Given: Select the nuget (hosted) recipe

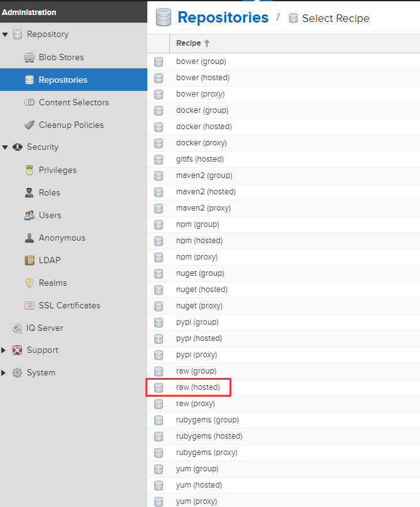Looking at the screenshot, I should click(283, 290).
